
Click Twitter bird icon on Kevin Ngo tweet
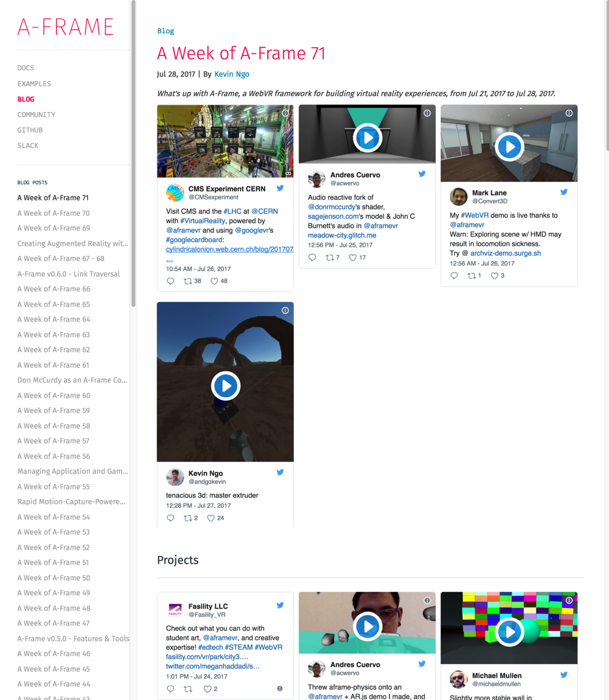pyautogui.click(x=280, y=472)
